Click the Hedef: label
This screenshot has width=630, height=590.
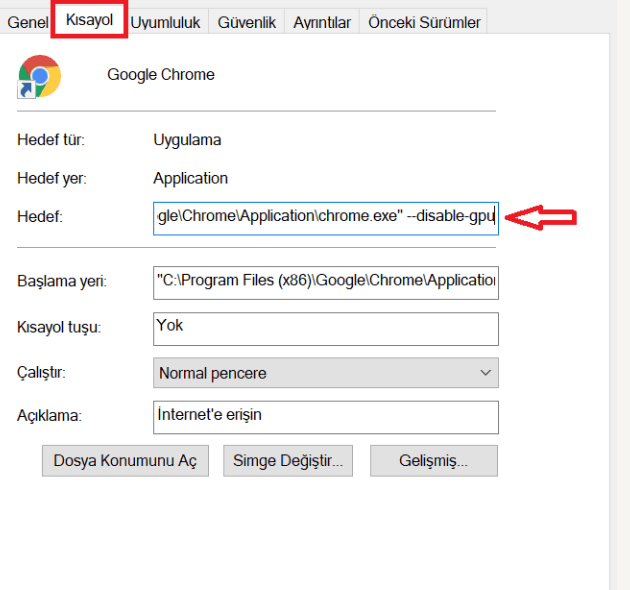pos(40,217)
